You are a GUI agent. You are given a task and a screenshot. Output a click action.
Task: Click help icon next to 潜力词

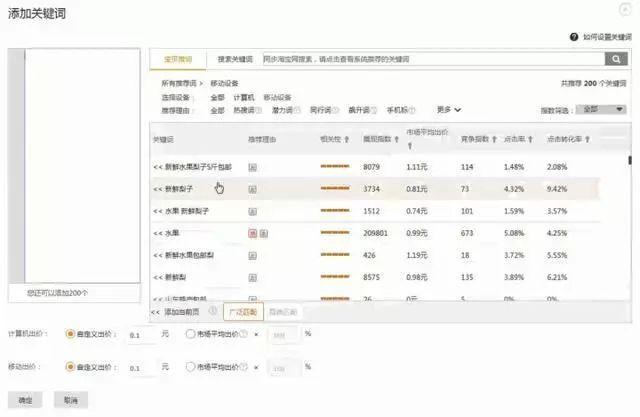point(297,110)
